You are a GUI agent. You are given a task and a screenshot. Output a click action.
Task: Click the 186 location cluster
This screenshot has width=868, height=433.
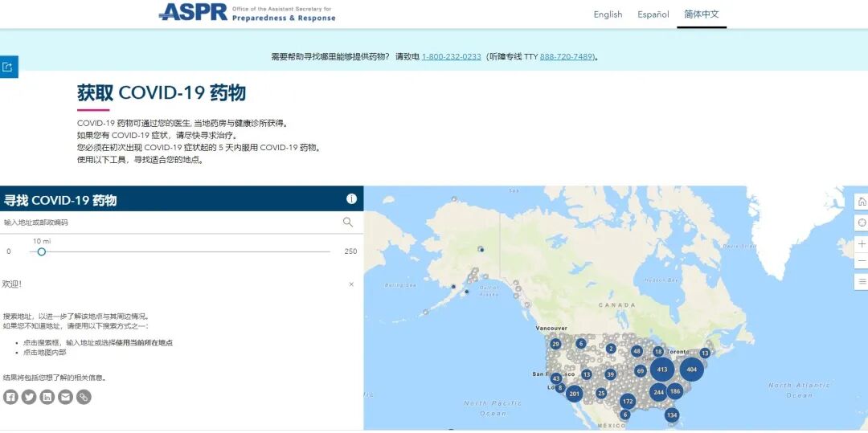click(675, 391)
